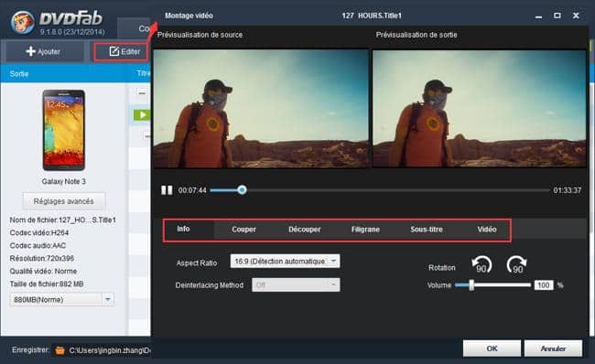This screenshot has width=595, height=364.
Task: Click the Sortie column header
Action: click(19, 73)
